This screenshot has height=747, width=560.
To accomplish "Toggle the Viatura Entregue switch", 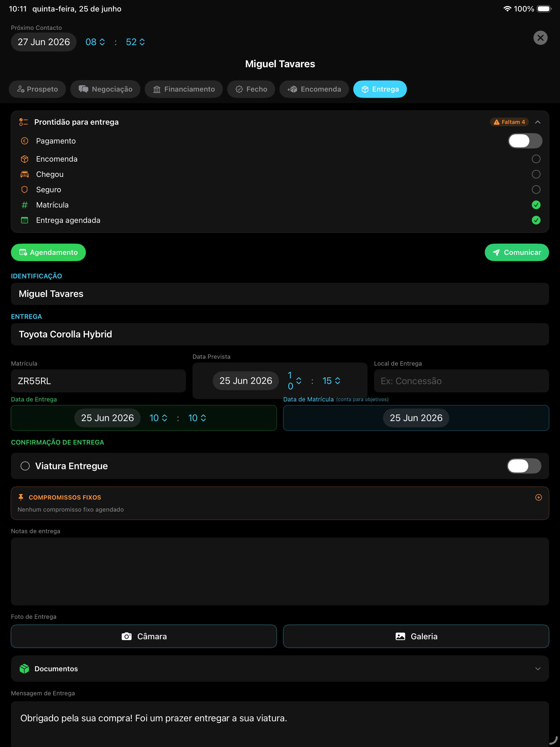I will [x=524, y=466].
